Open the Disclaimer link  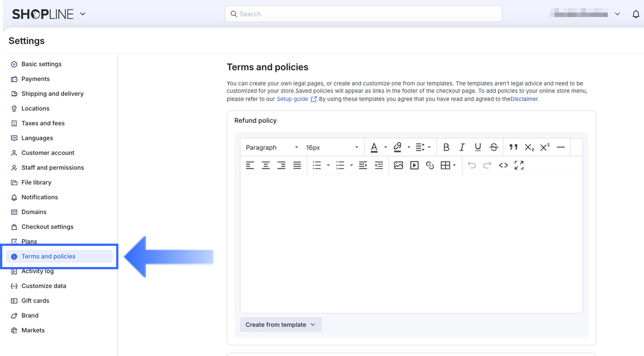click(524, 99)
